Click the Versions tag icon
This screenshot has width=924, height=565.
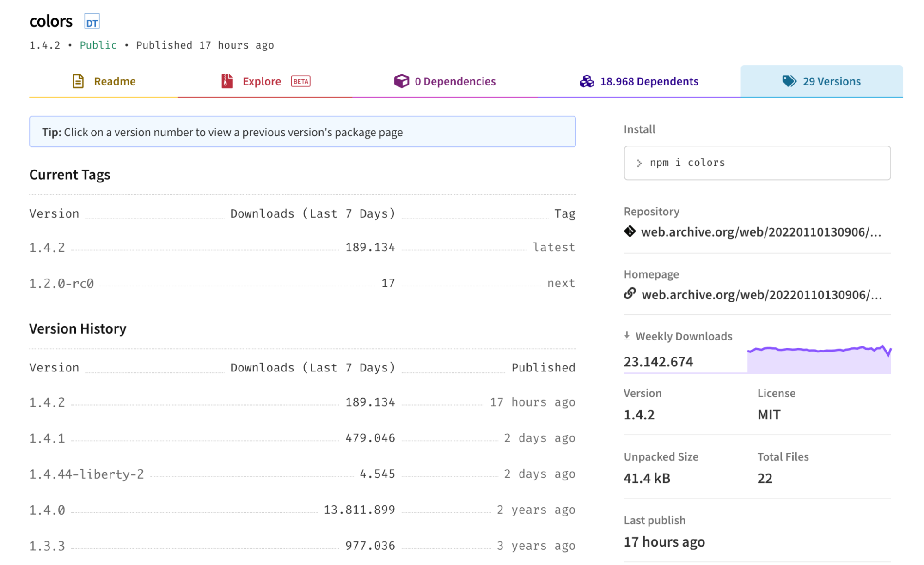click(x=789, y=81)
